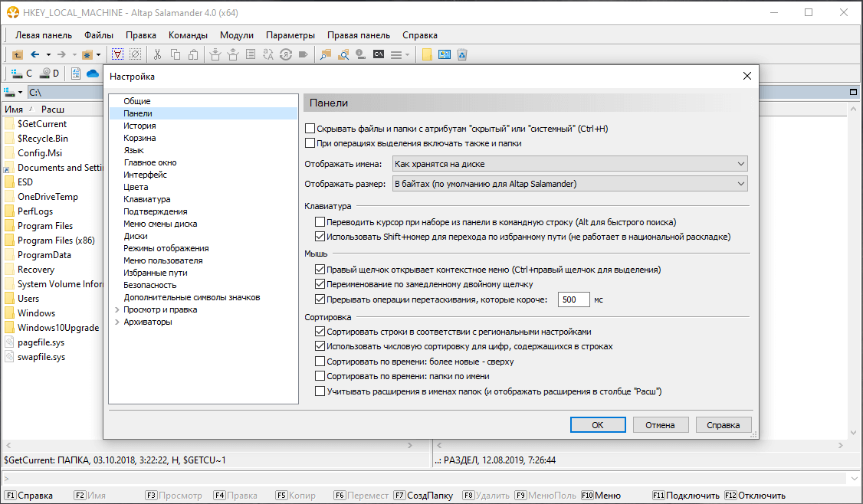Select drive C in drive bar
Viewport: 863px width, 504px height.
click(22, 74)
